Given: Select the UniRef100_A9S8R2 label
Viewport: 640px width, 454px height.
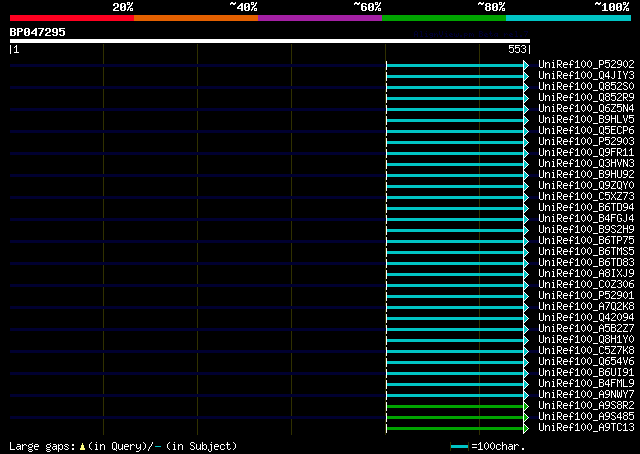Looking at the screenshot, I should [x=586, y=406].
